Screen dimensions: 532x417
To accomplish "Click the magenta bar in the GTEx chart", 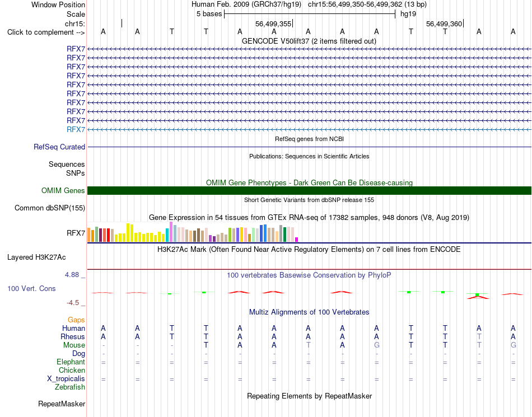I will [x=297, y=240].
